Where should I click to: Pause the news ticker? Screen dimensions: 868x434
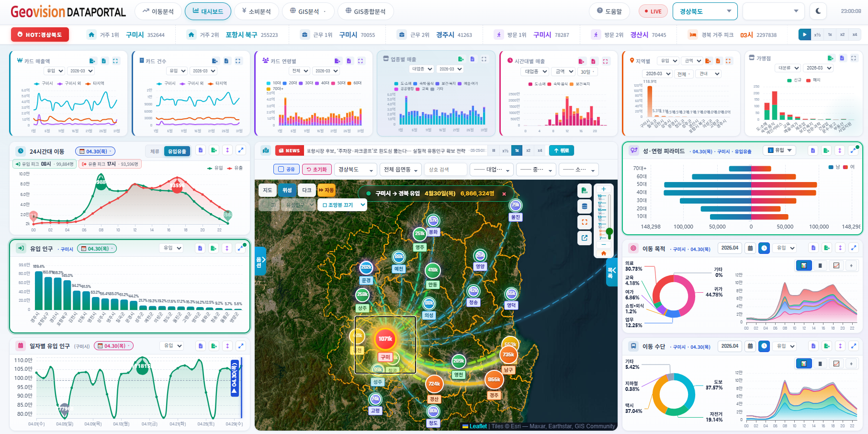[494, 150]
